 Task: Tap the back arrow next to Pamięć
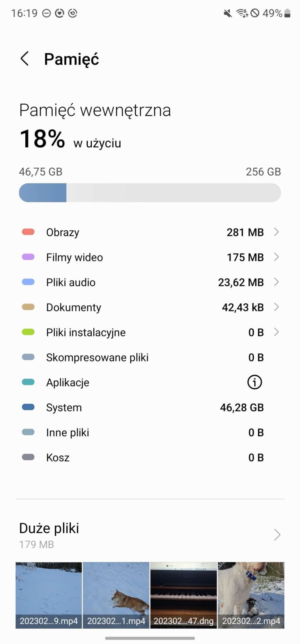coord(25,59)
